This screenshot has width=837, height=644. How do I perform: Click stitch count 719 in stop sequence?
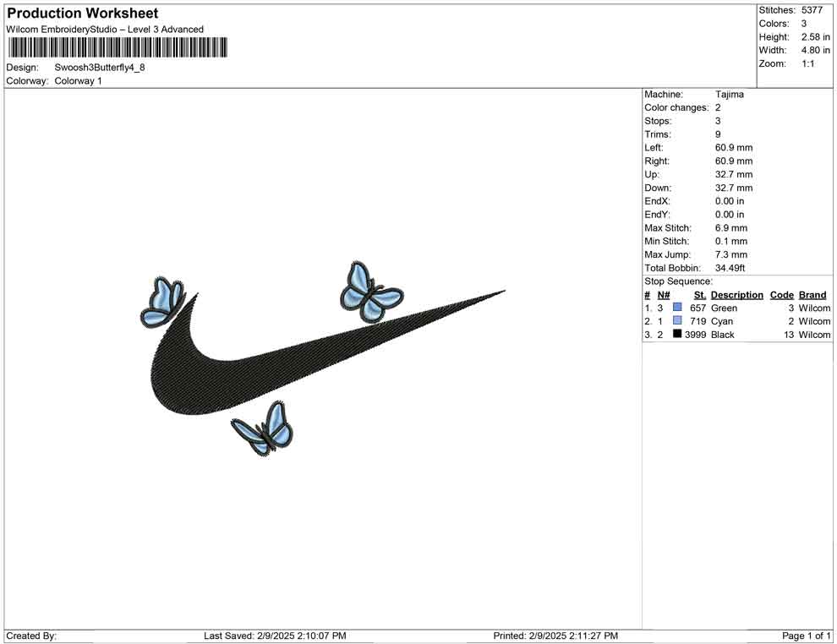[697, 322]
